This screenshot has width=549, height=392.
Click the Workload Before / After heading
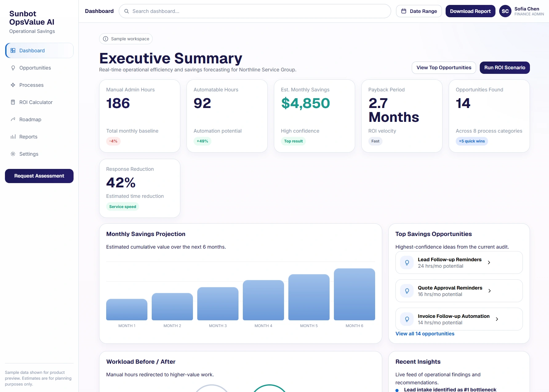point(141,362)
